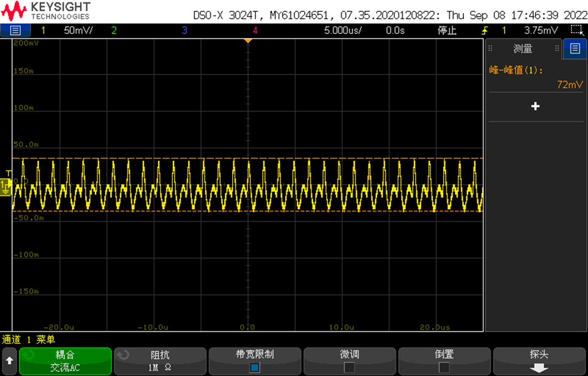Click the Keysight Technologies logo
This screenshot has height=376, width=588.
(x=46, y=11)
